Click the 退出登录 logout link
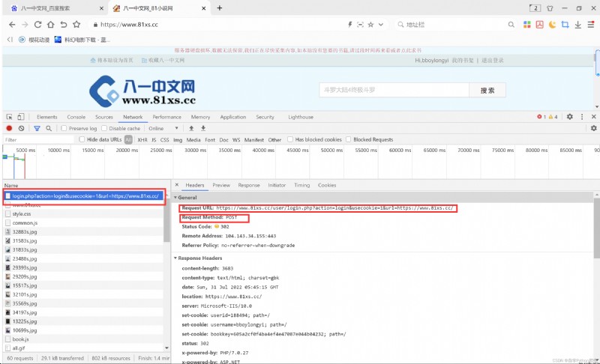This screenshot has height=364, width=600. click(x=493, y=61)
